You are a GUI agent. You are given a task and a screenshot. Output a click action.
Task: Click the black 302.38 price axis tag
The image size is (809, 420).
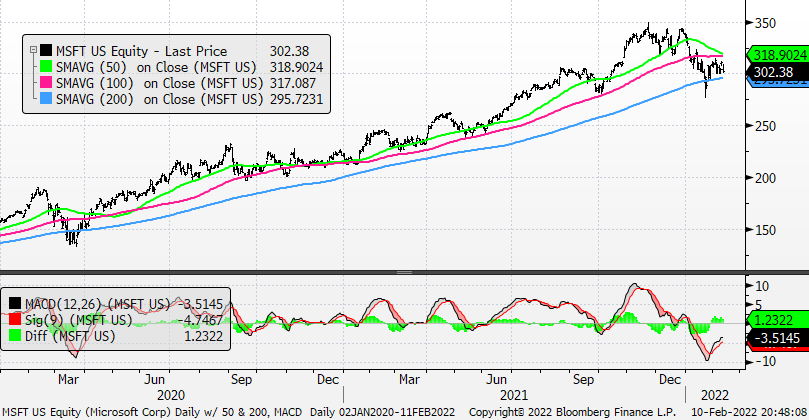[779, 72]
